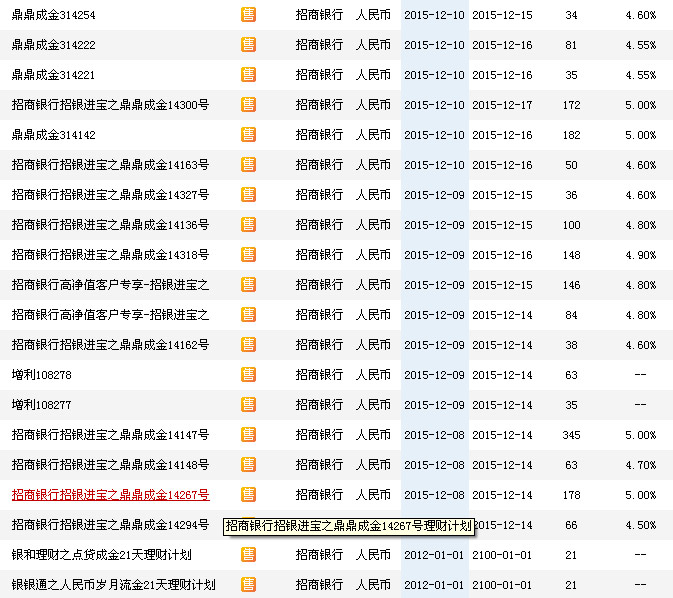Open 招商银行招银进宝之鼎鼎成金14163号
The height and width of the screenshot is (598, 673).
110,165
